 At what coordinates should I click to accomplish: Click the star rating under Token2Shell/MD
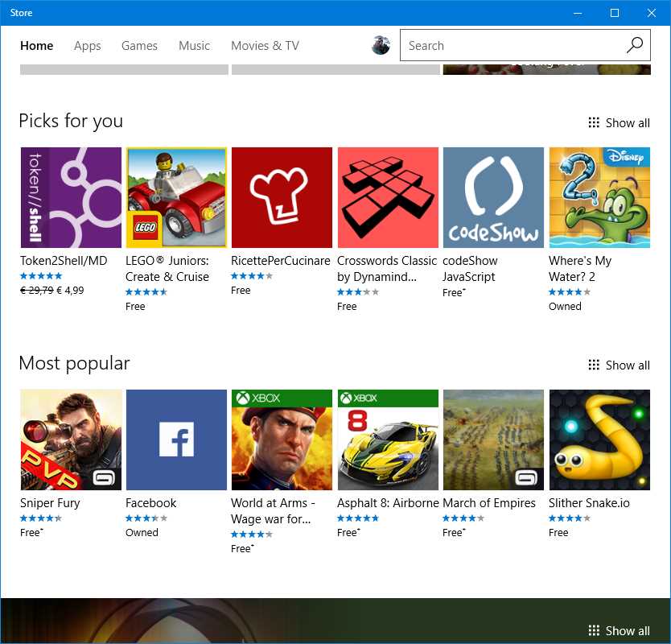pyautogui.click(x=41, y=276)
